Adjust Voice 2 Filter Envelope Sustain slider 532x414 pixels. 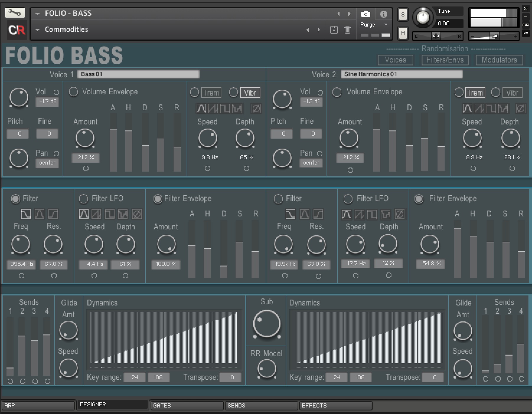click(x=506, y=249)
